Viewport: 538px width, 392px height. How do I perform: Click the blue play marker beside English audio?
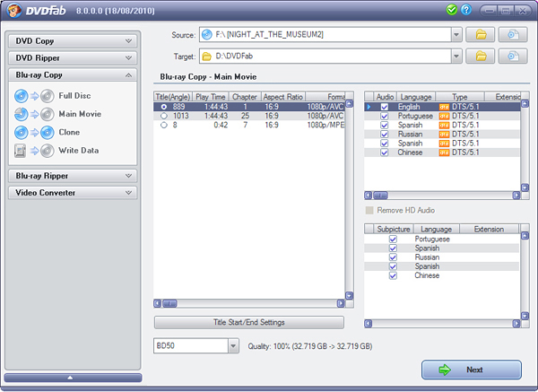(x=369, y=107)
